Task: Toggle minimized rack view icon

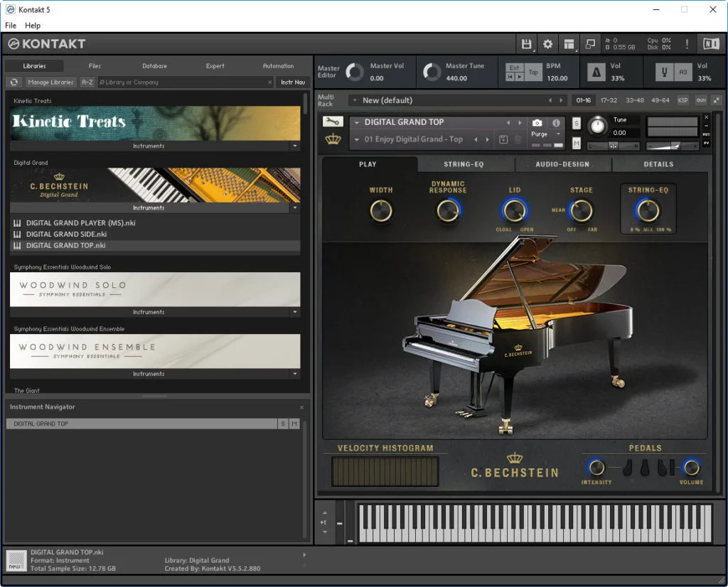Action: 590,44
